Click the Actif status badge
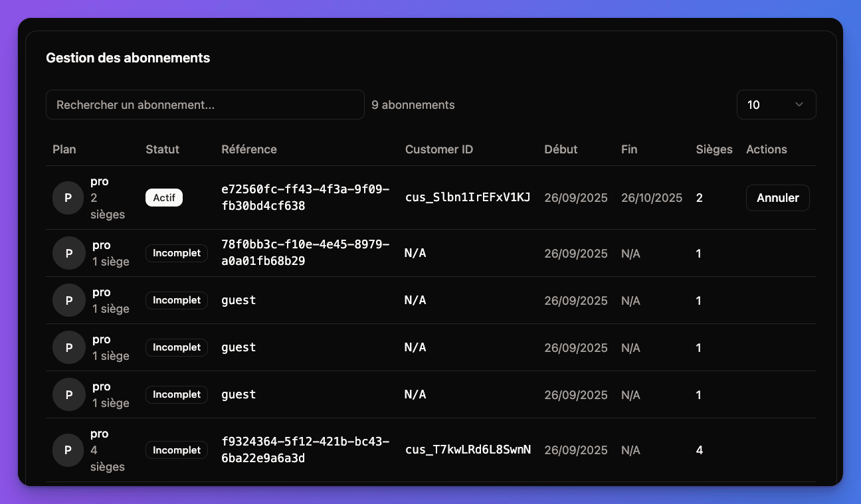The height and width of the screenshot is (504, 861). point(164,197)
